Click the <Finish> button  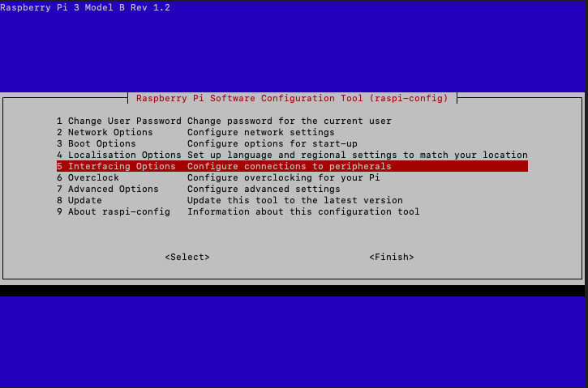click(x=392, y=257)
